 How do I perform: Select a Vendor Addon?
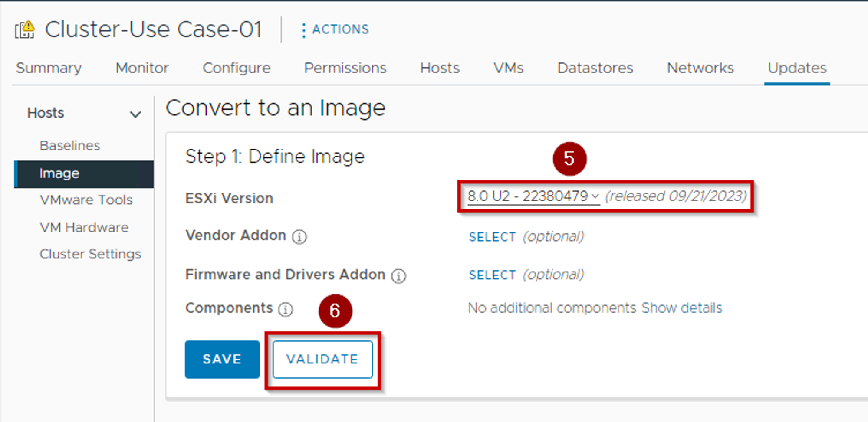click(x=492, y=237)
